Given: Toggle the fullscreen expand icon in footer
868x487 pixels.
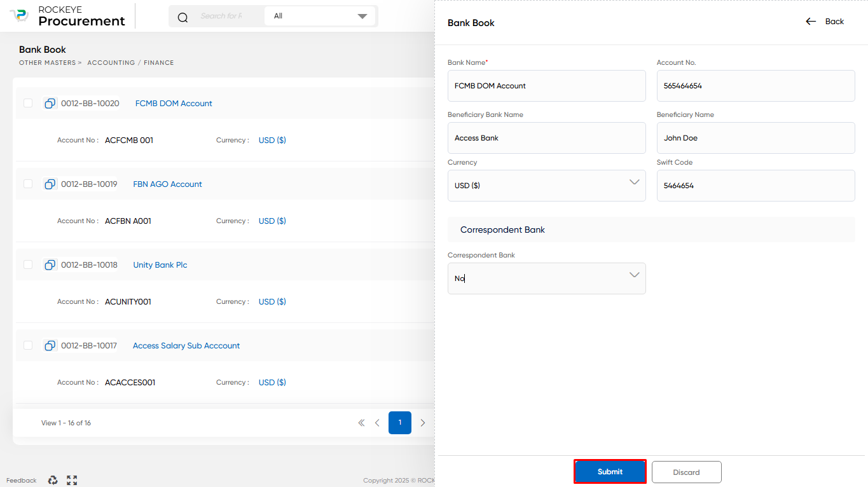Looking at the screenshot, I should coord(72,480).
